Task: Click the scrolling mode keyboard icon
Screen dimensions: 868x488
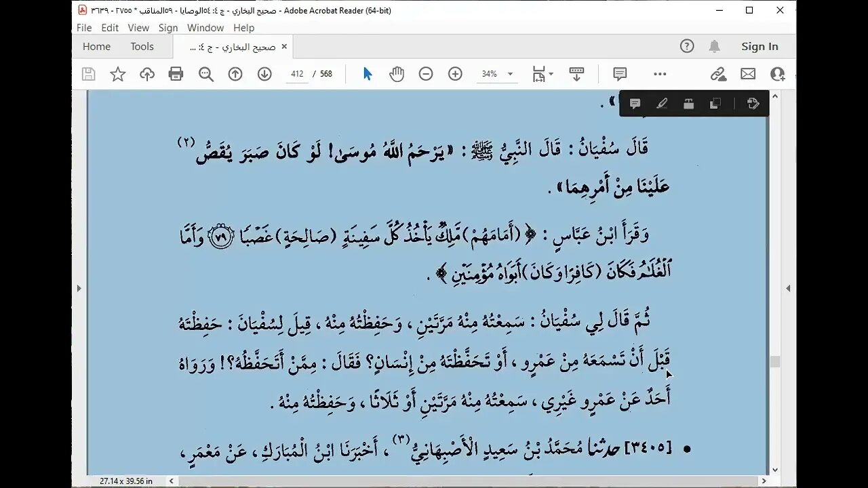Action: pyautogui.click(x=576, y=74)
